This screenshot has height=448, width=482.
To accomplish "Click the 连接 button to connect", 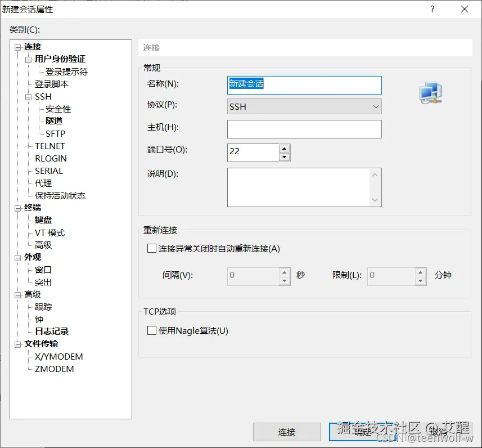I will (x=287, y=432).
